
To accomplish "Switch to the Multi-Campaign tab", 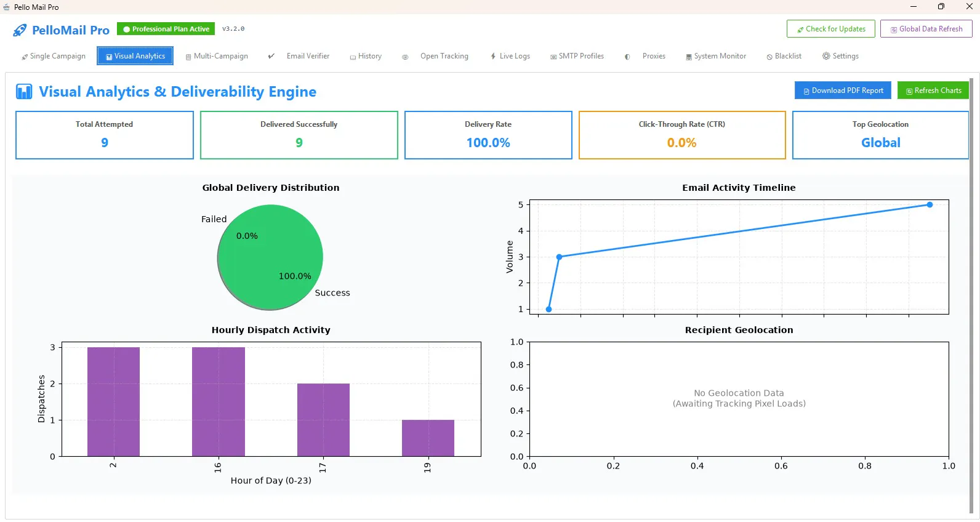I will [217, 56].
